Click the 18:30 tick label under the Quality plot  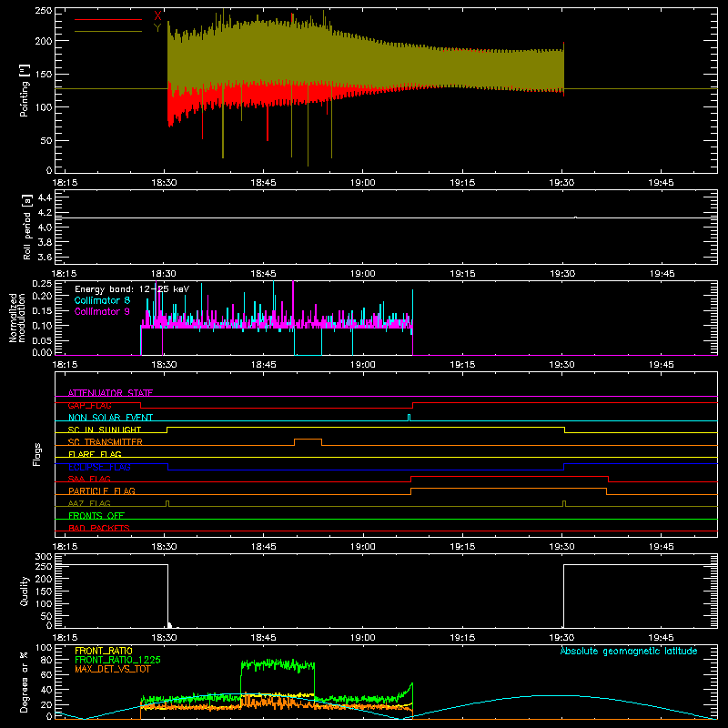164,638
